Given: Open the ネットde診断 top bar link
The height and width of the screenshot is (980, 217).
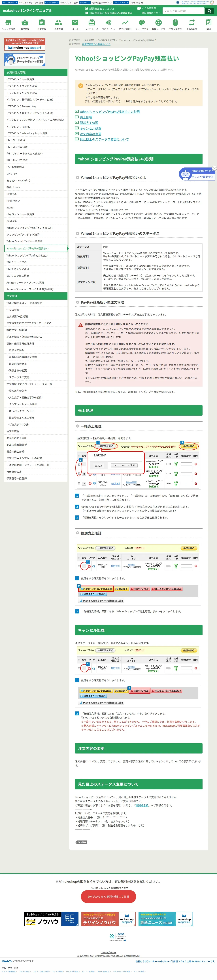Looking at the screenshot, I should pos(136,2).
